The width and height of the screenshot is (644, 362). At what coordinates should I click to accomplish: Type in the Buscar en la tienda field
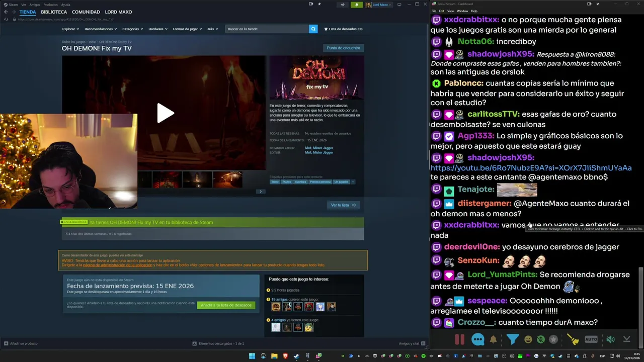point(267,29)
